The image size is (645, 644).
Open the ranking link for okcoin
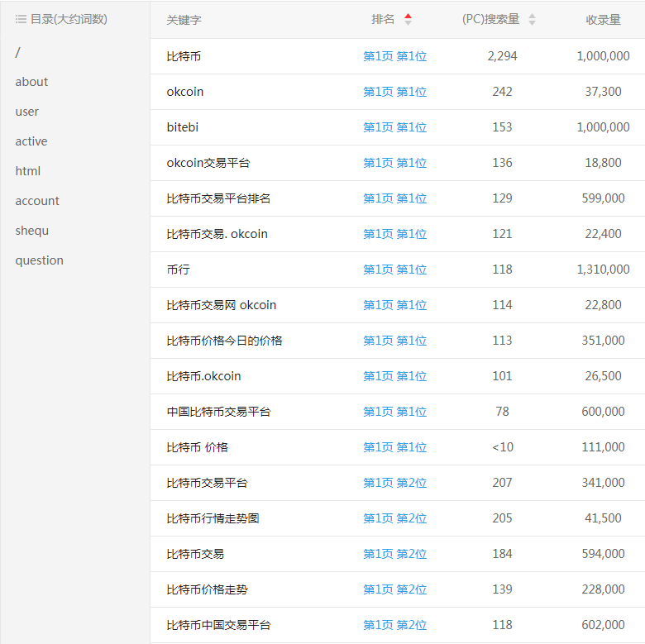[x=394, y=92]
